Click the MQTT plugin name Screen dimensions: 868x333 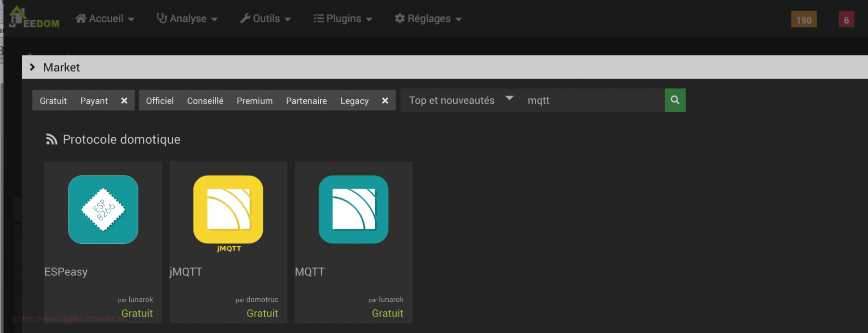(x=310, y=272)
